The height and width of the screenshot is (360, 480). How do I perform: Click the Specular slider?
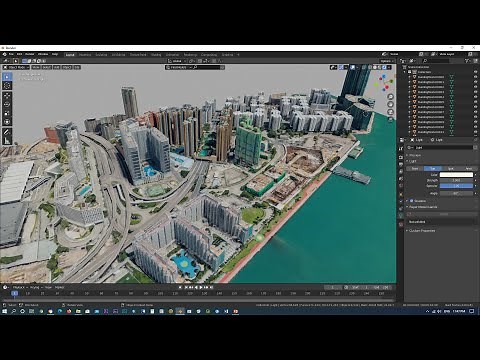click(456, 186)
